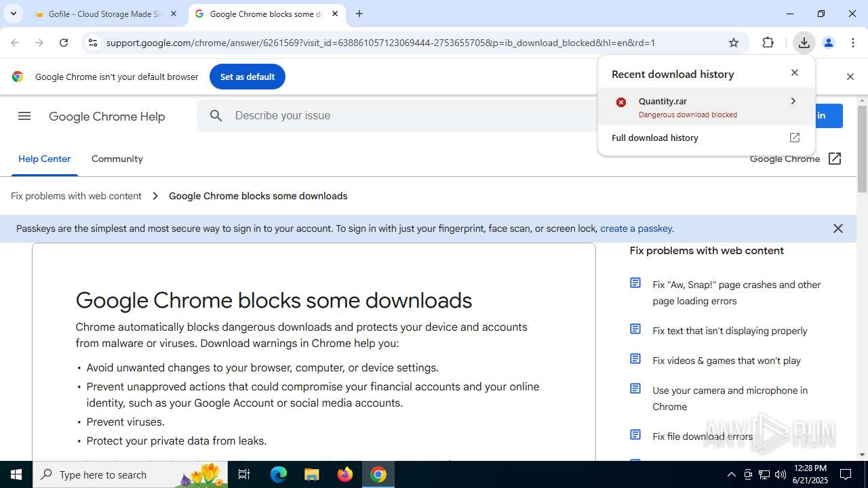Open Fix text that isn't displaying properly
This screenshot has height=488, width=868.
(730, 331)
